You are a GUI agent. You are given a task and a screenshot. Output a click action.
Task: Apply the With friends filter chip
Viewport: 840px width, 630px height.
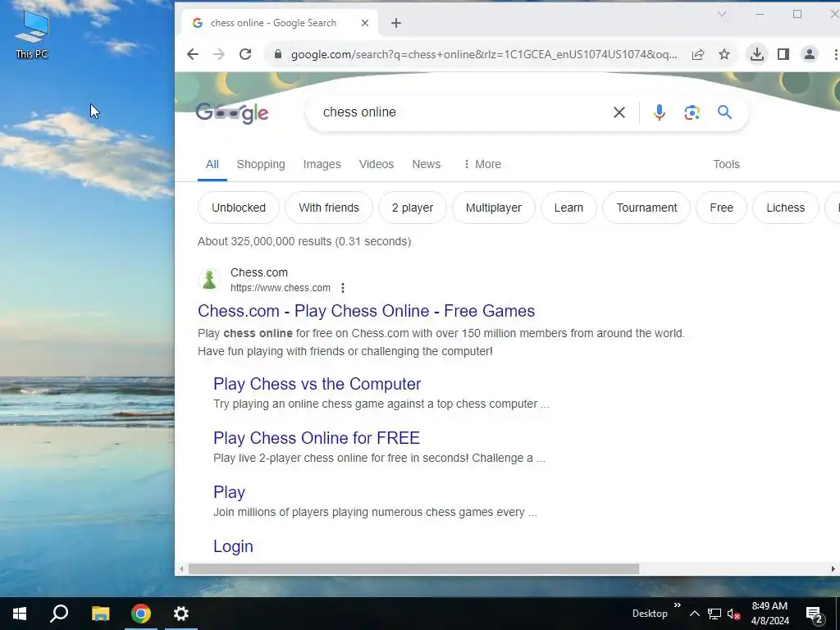[329, 208]
